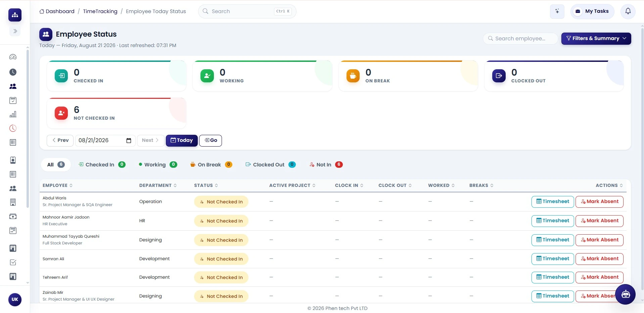The height and width of the screenshot is (313, 644).
Task: Open the upper kanban board icon
Action: 13,248
